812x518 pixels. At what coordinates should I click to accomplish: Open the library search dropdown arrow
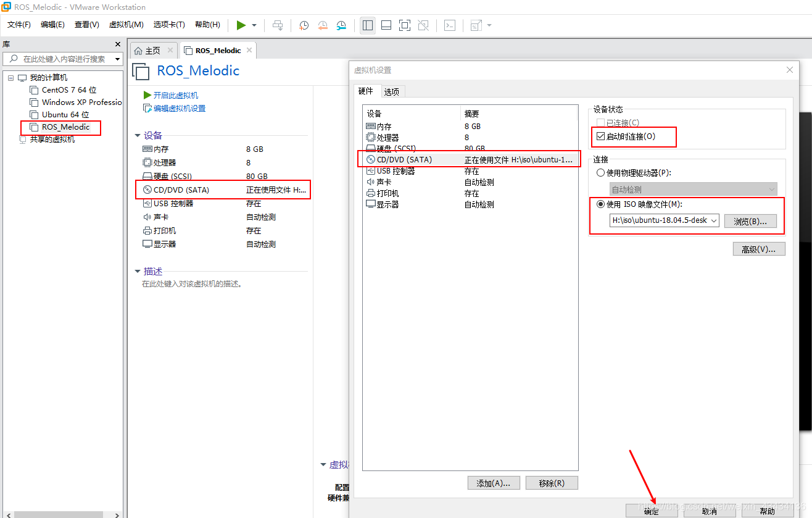click(118, 59)
